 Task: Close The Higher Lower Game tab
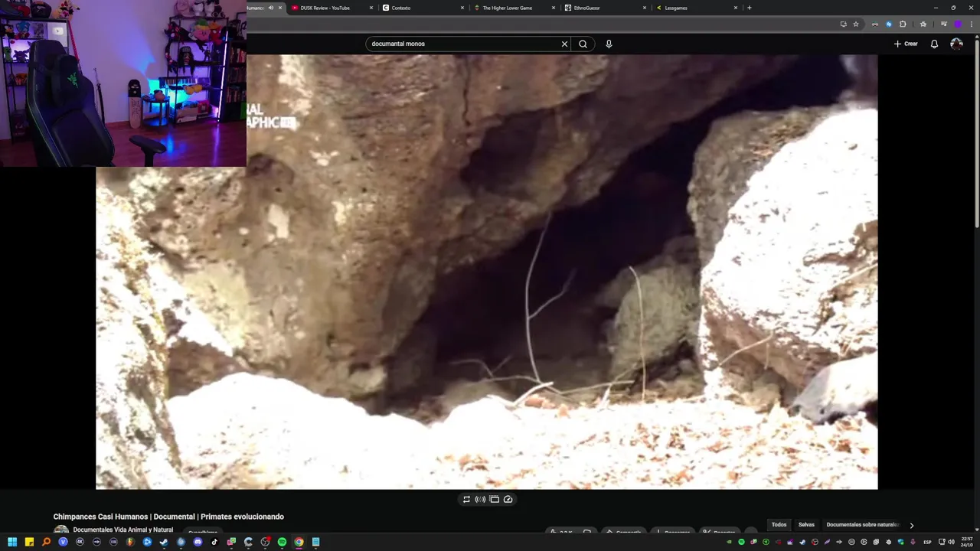(x=554, y=8)
